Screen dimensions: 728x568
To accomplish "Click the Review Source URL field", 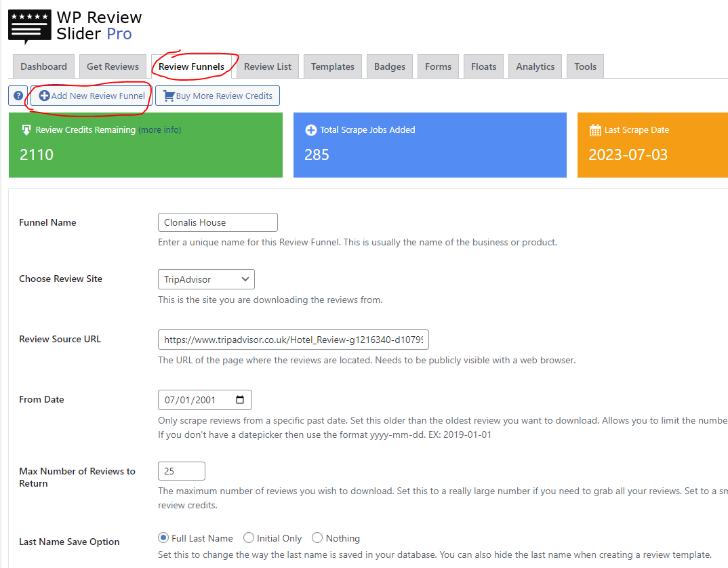I will coord(294,340).
